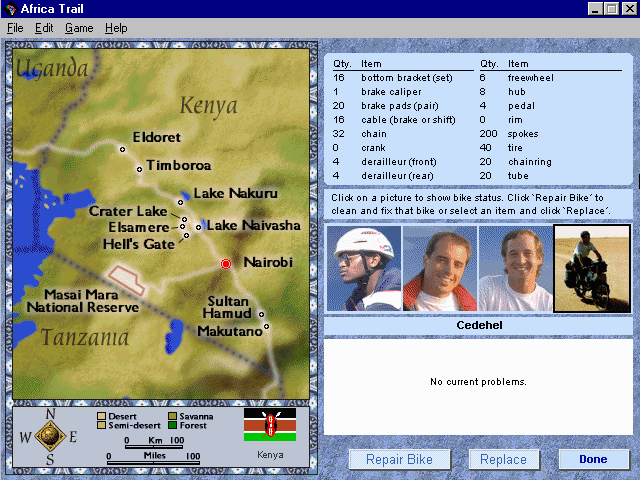Click the Lake Nakuru map marker
The image size is (640, 480).
(180, 202)
